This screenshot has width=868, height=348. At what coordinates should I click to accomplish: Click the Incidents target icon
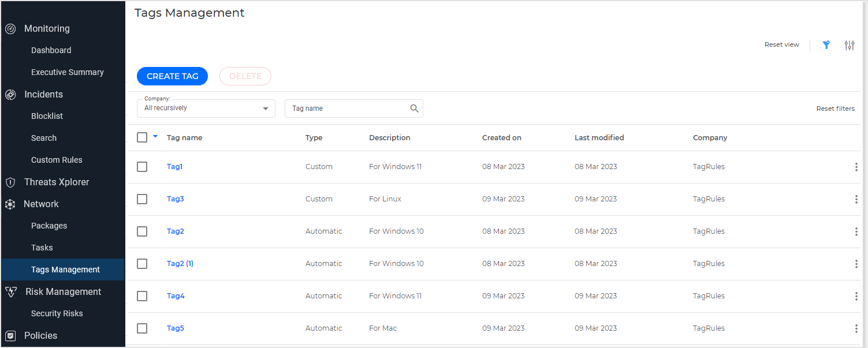point(10,95)
